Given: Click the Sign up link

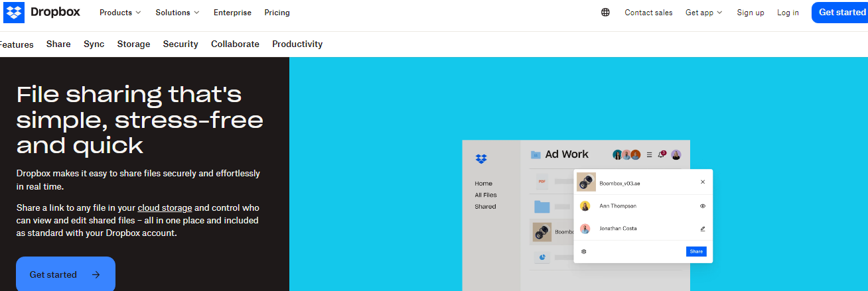Looking at the screenshot, I should (x=750, y=13).
